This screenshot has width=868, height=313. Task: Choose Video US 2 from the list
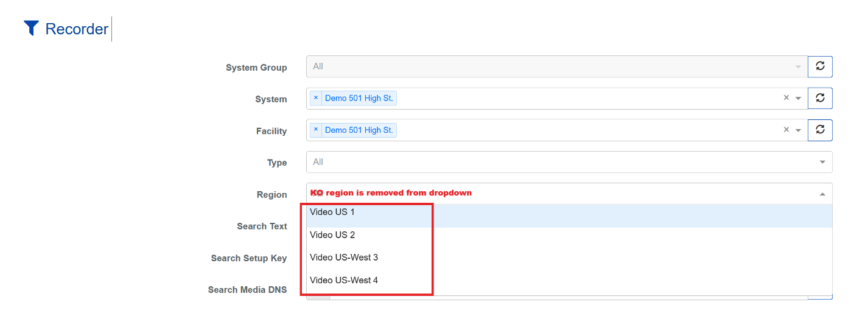[332, 235]
